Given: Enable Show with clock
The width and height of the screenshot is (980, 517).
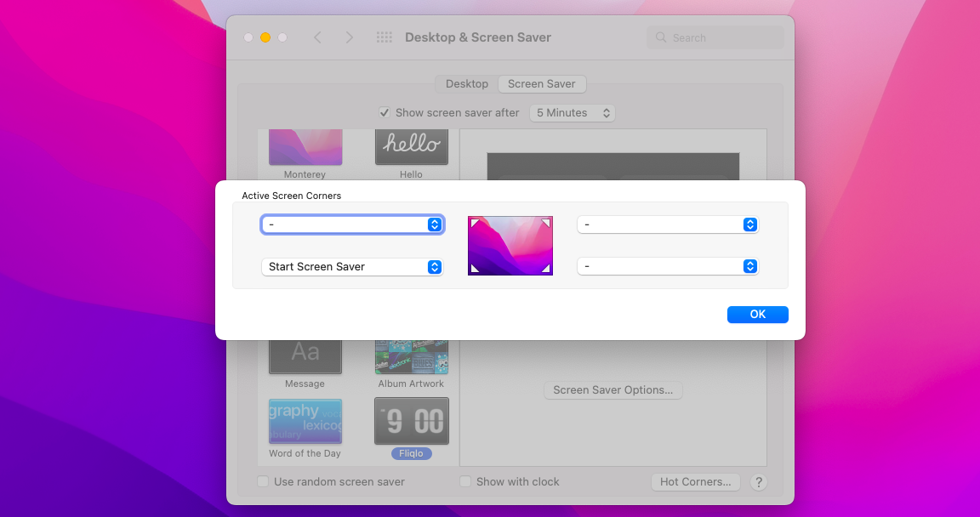Looking at the screenshot, I should [x=465, y=481].
